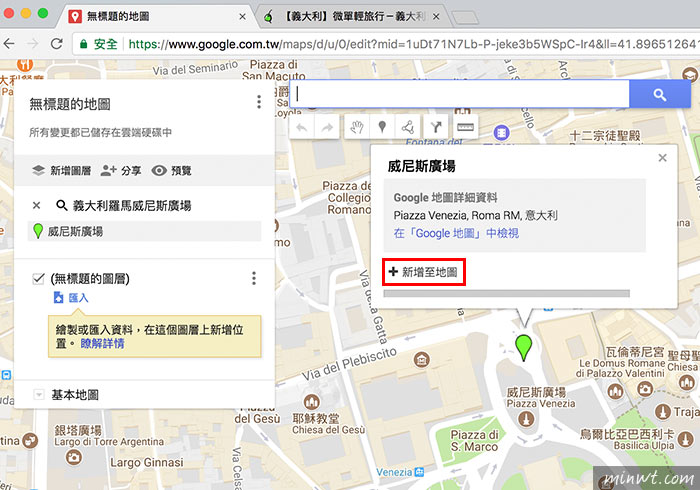Expand the 基本地圖 base map arrow
The width and height of the screenshot is (700, 490).
point(39,394)
